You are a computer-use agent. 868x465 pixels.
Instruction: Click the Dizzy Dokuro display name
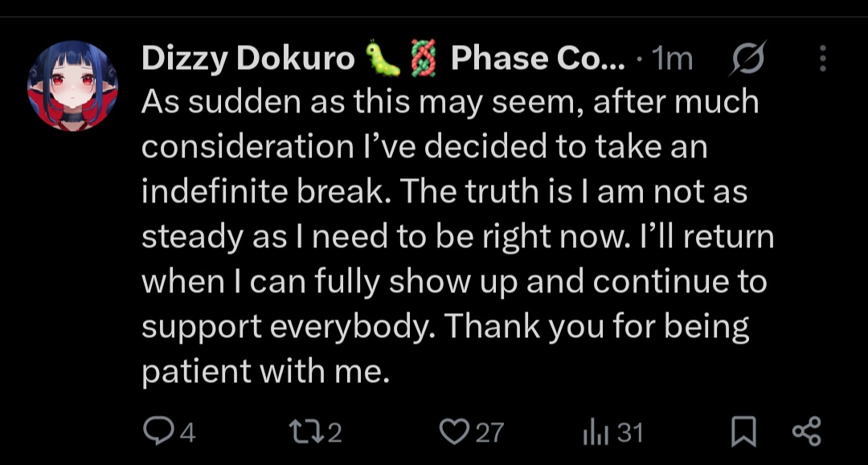tap(248, 58)
